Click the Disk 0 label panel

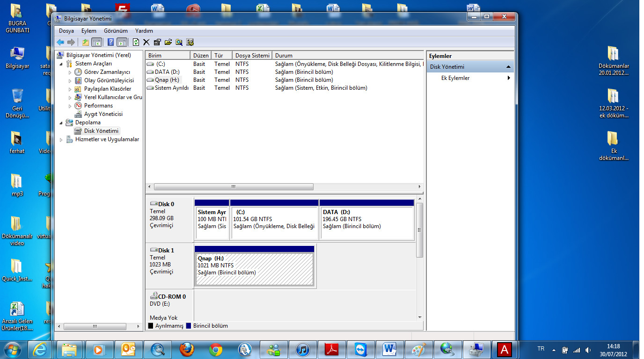[x=169, y=219]
